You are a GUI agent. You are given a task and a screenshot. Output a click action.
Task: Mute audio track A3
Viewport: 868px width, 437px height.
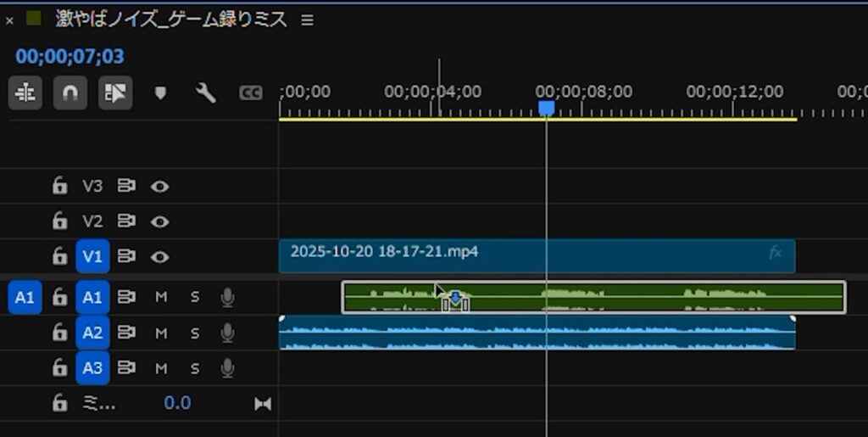pos(160,367)
